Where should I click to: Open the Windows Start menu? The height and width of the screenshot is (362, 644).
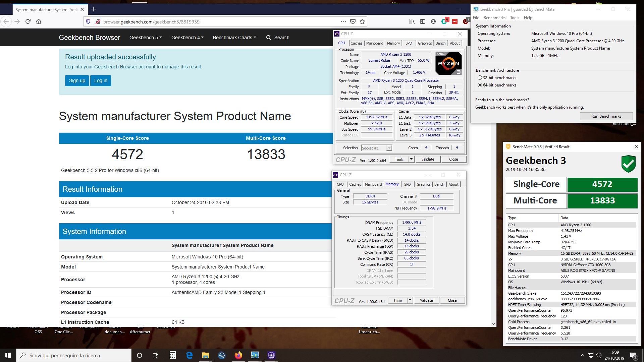coord(8,355)
